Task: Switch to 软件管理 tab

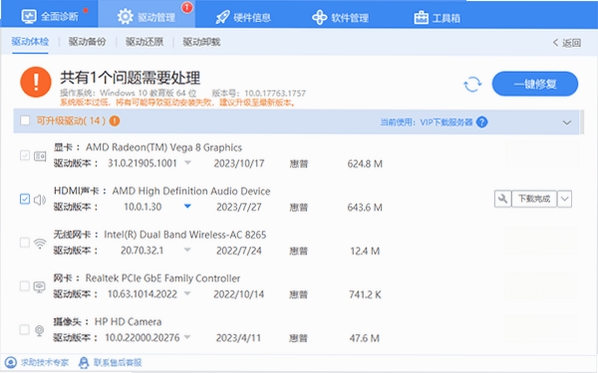Action: coord(340,17)
